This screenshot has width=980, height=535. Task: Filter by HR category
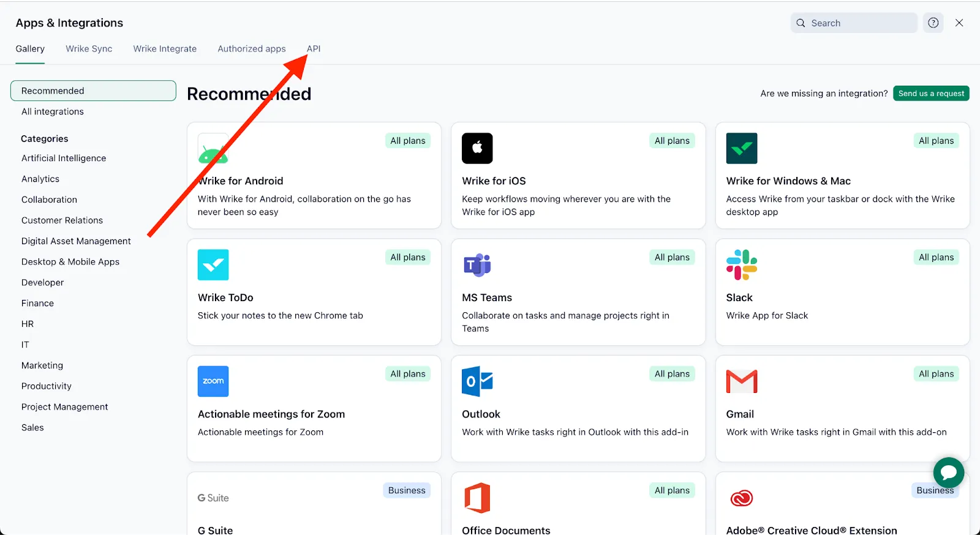tap(28, 324)
